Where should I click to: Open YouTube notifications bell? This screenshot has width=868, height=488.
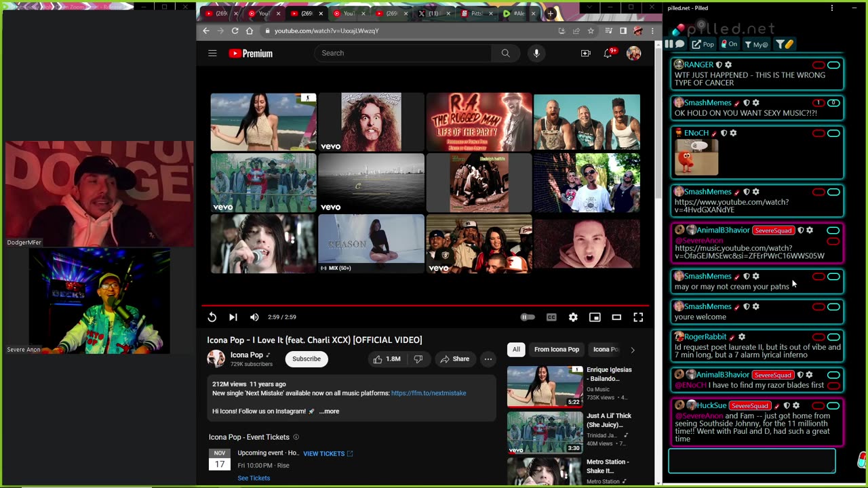[x=608, y=53]
